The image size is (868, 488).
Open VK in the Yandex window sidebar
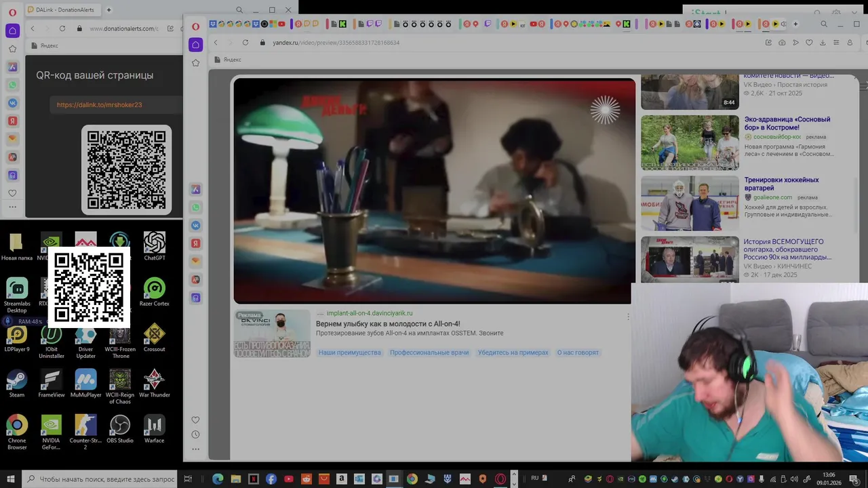point(195,226)
